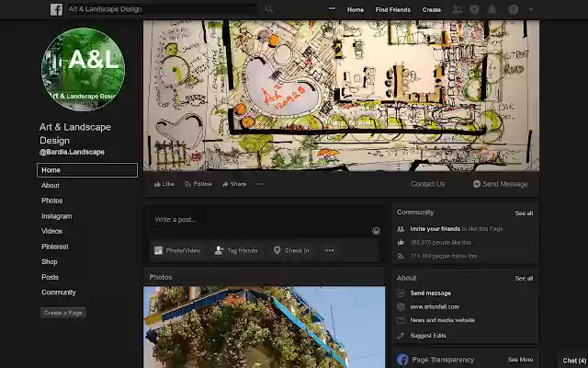Image resolution: width=588 pixels, height=368 pixels.
Task: Click Suggest Edits link
Action: [x=428, y=336]
